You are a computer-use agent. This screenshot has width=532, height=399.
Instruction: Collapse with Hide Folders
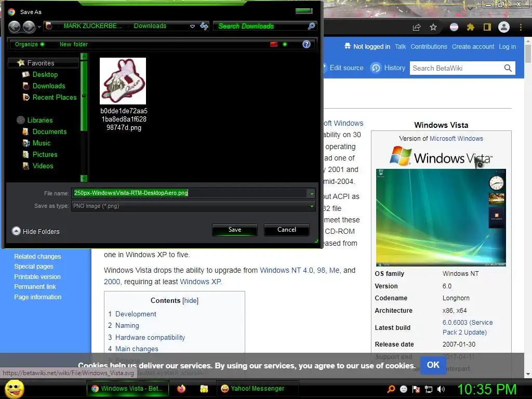36,231
